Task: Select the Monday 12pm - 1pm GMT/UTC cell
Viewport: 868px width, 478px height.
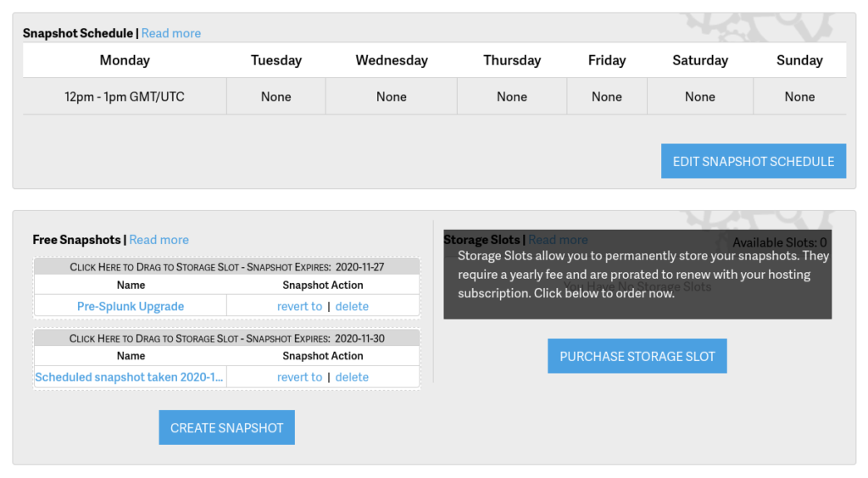Action: (125, 97)
